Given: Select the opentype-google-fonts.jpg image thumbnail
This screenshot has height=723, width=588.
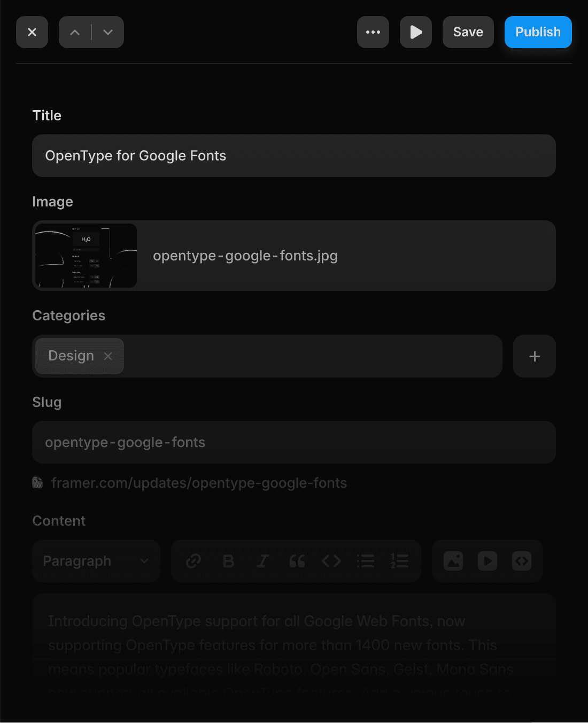Looking at the screenshot, I should 86,256.
